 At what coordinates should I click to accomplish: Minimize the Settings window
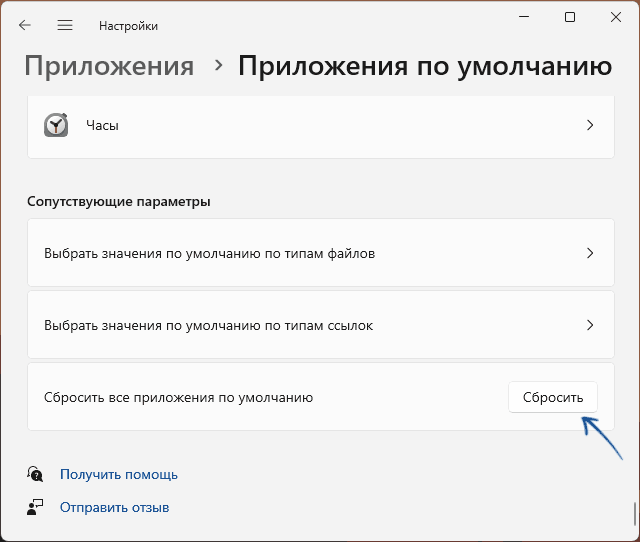pyautogui.click(x=524, y=17)
